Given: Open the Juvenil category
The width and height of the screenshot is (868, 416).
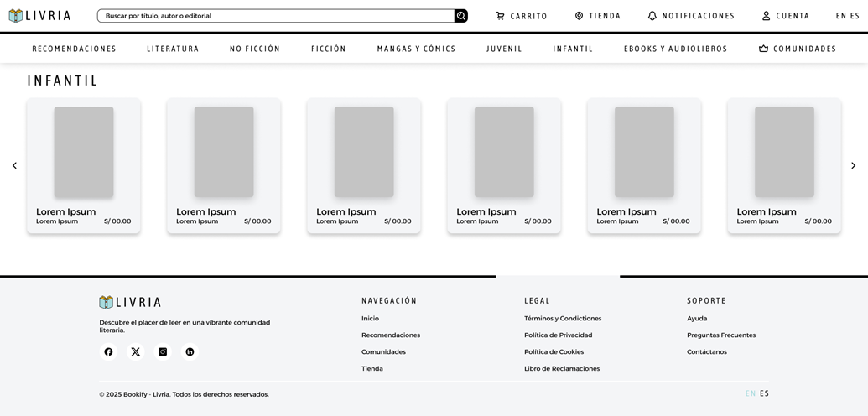Looking at the screenshot, I should click(504, 49).
